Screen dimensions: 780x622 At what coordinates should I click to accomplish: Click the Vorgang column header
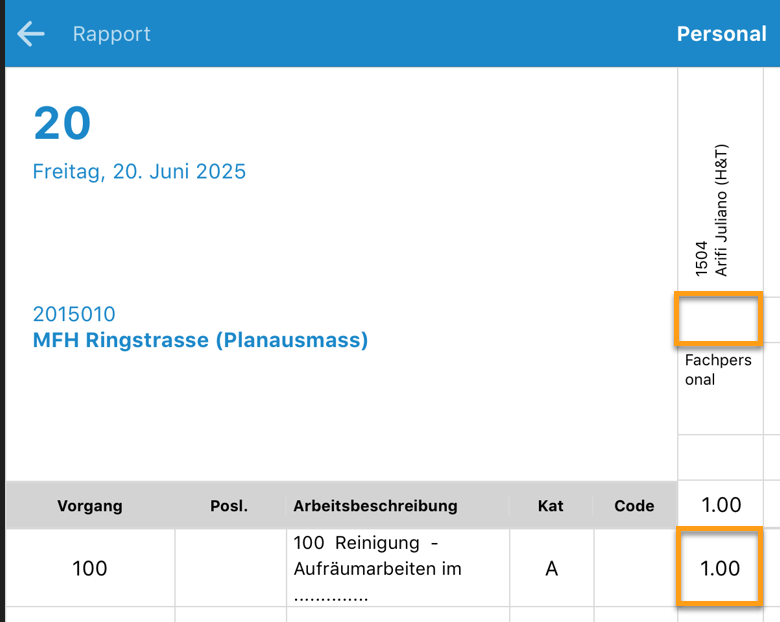90,506
